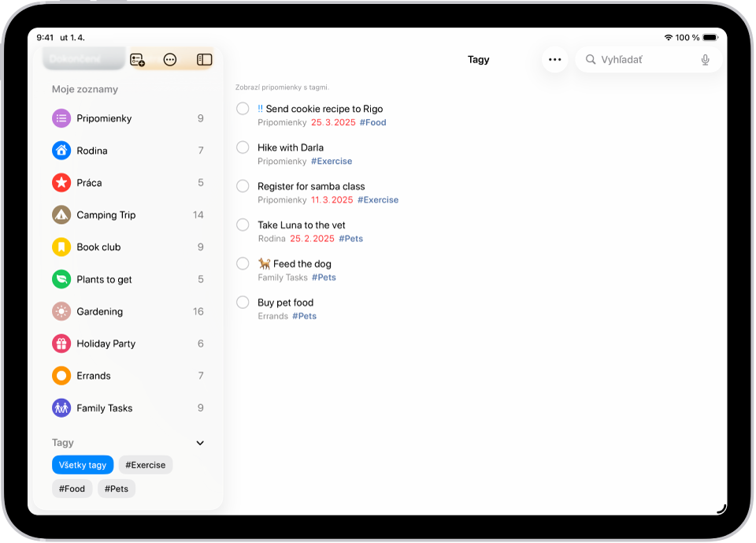Complete the Hike with Darla reminder
756x543 pixels.
243,147
